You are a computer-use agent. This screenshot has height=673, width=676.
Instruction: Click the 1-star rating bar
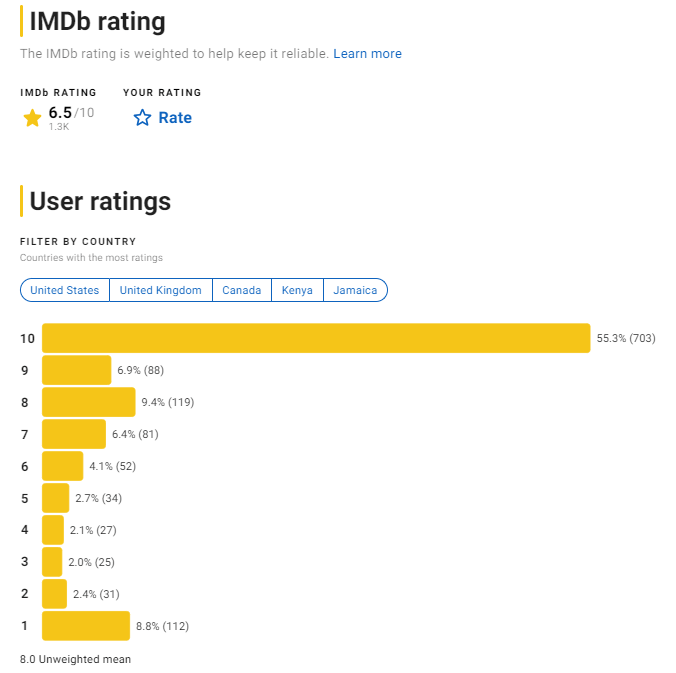(85, 626)
